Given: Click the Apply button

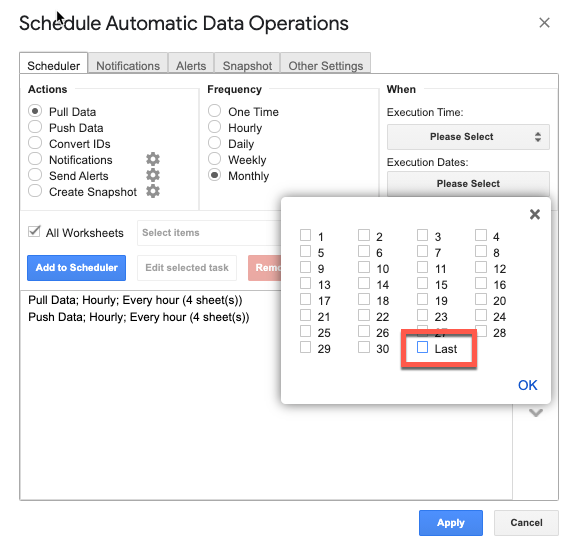Looking at the screenshot, I should click(451, 523).
